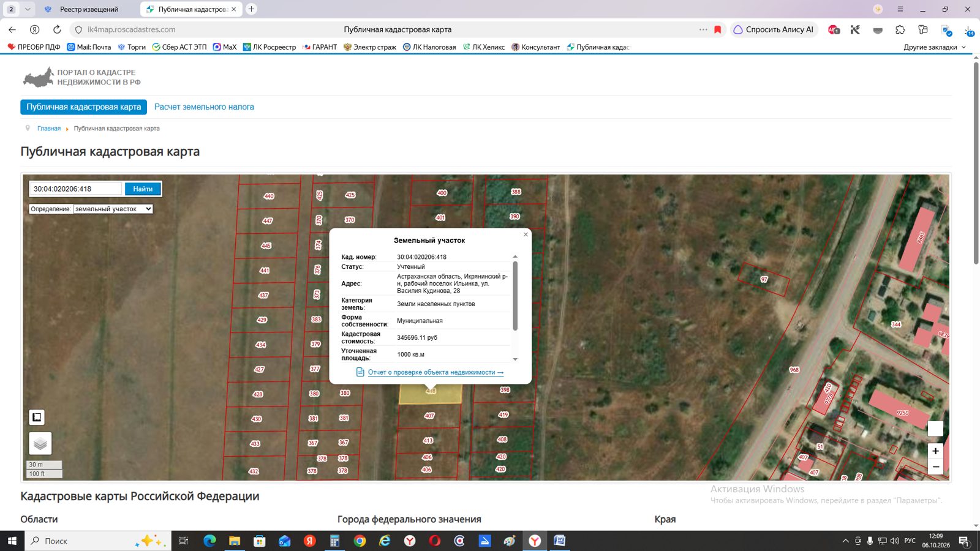Click the map legend/measure tool icon above layers
Screen dimensions: 980x551
tap(37, 418)
